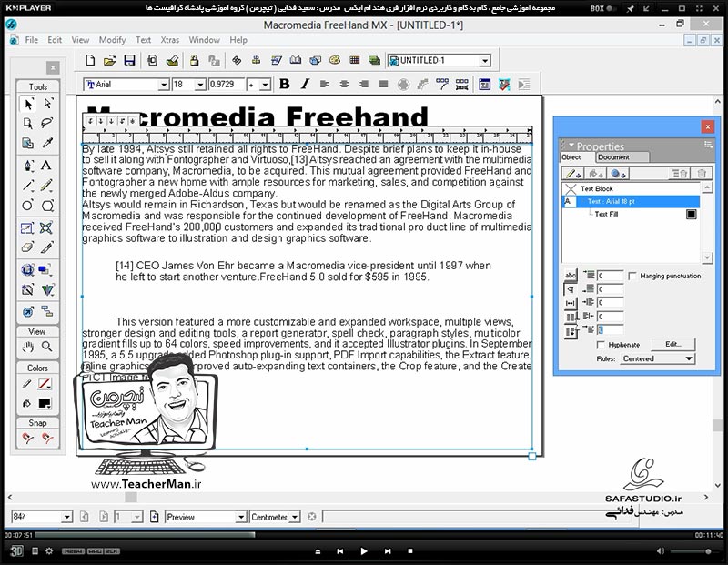Open the Modify menu
The image size is (728, 565).
click(x=112, y=40)
